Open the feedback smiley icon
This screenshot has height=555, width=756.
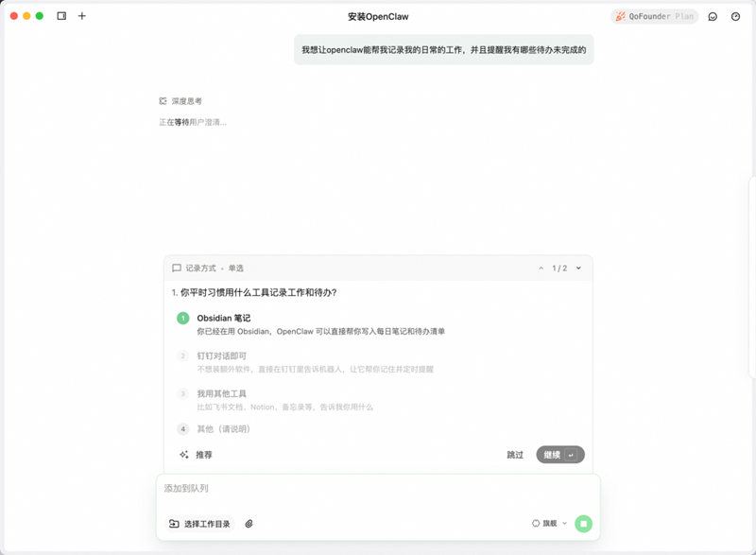coord(713,17)
